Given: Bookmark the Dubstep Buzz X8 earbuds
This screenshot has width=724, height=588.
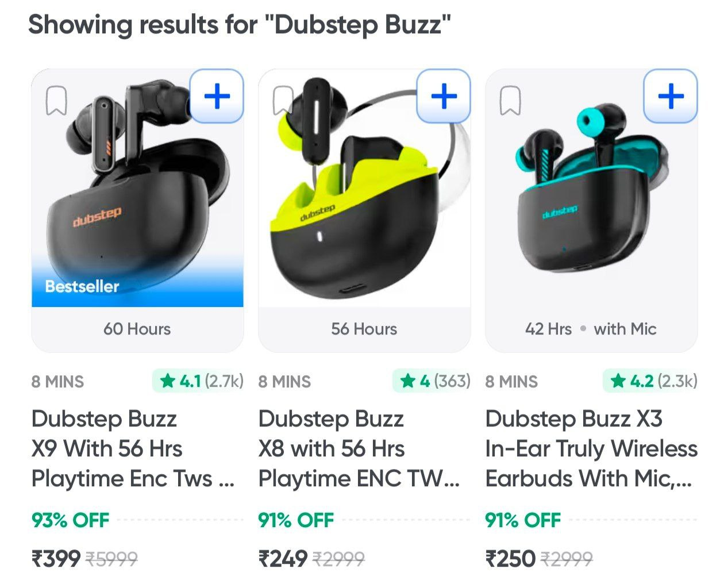Looking at the screenshot, I should pos(283,101).
